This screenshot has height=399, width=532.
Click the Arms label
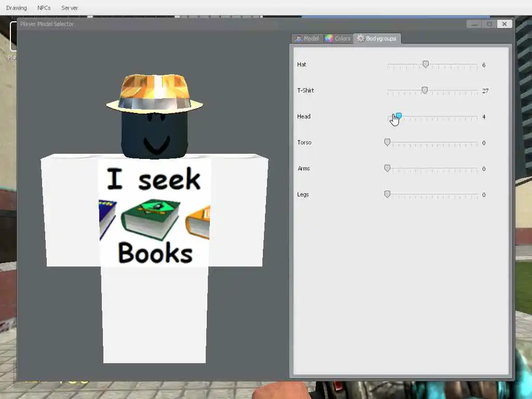click(303, 168)
